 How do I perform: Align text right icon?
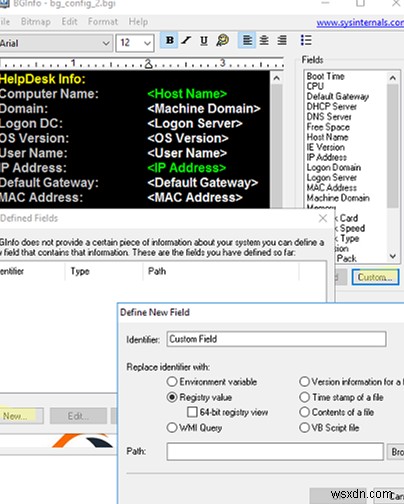click(x=282, y=41)
